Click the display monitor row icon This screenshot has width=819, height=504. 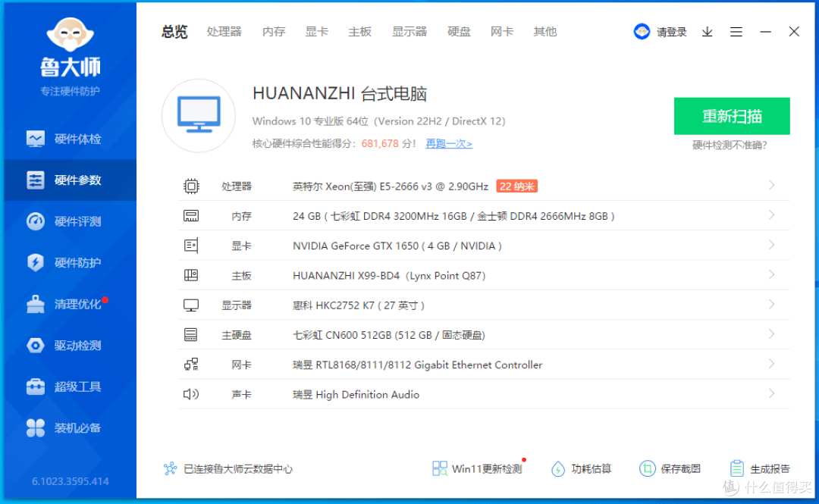(191, 305)
